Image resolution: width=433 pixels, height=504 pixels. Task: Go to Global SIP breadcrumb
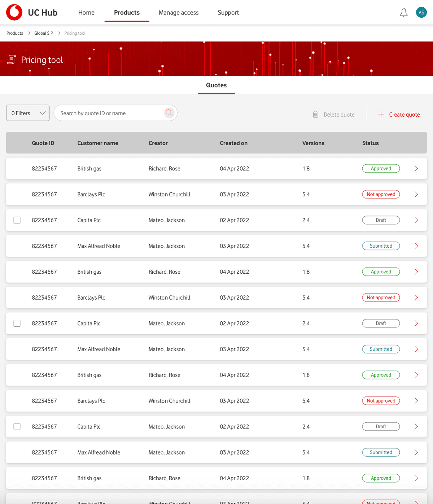44,33
